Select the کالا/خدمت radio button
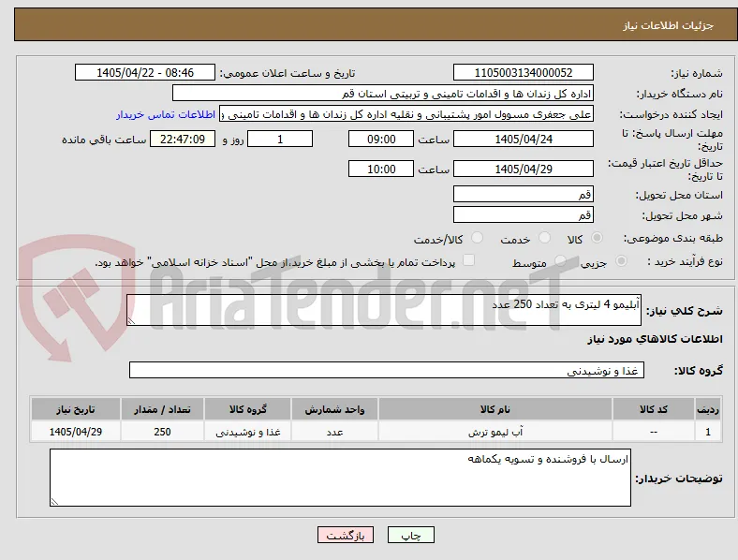 pos(478,238)
